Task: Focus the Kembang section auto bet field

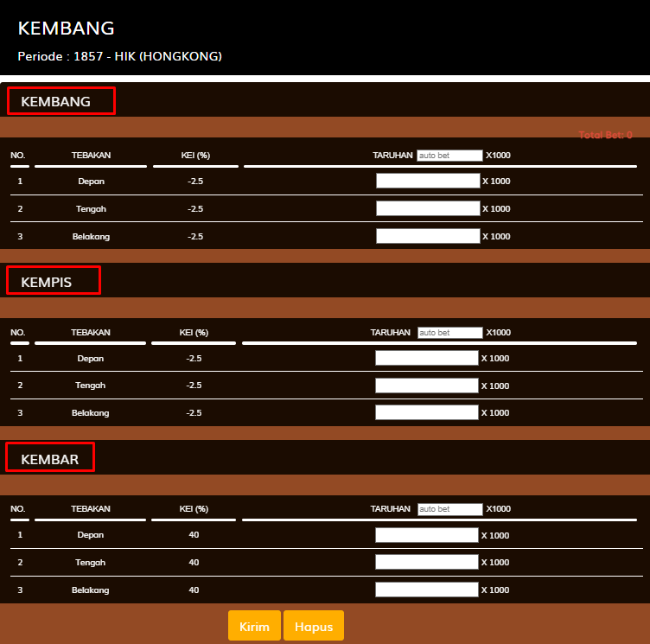Action: (449, 156)
